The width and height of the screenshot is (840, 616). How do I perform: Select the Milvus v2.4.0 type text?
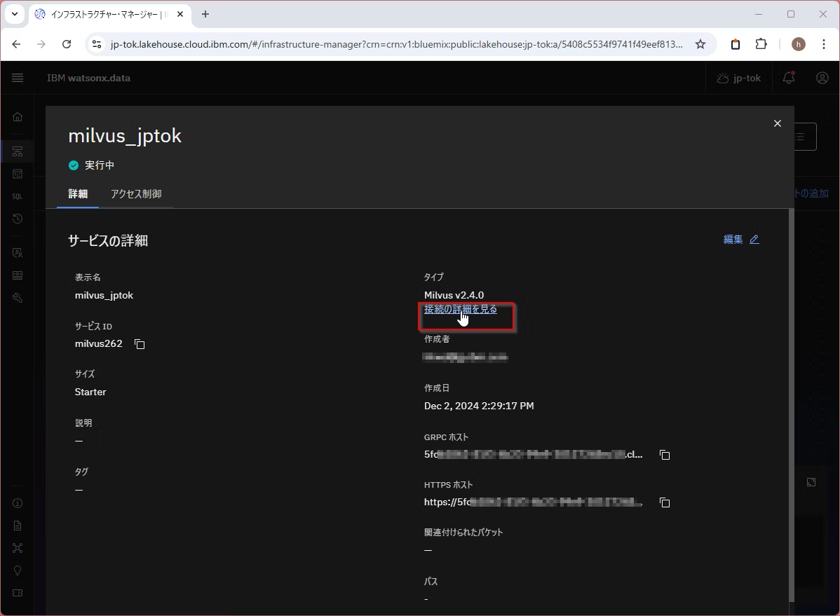click(454, 295)
